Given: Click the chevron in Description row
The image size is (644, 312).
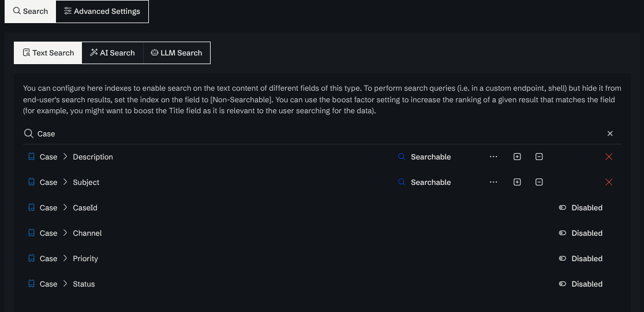Looking at the screenshot, I should tap(65, 157).
